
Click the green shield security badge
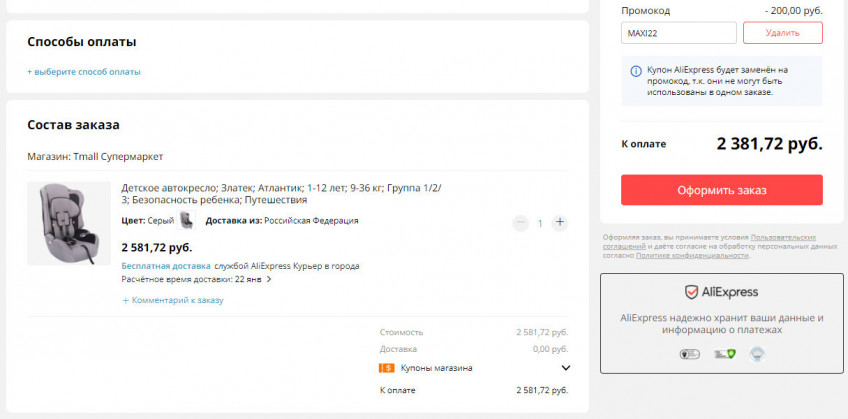(723, 354)
